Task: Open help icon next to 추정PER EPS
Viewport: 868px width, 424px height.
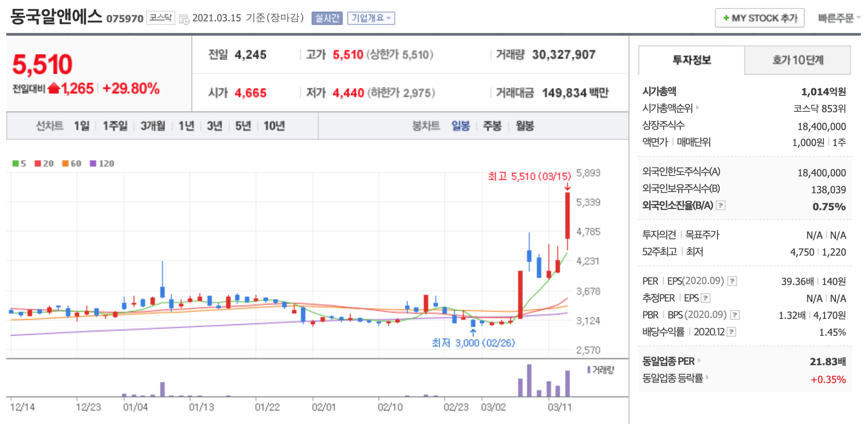Action: coord(706,298)
